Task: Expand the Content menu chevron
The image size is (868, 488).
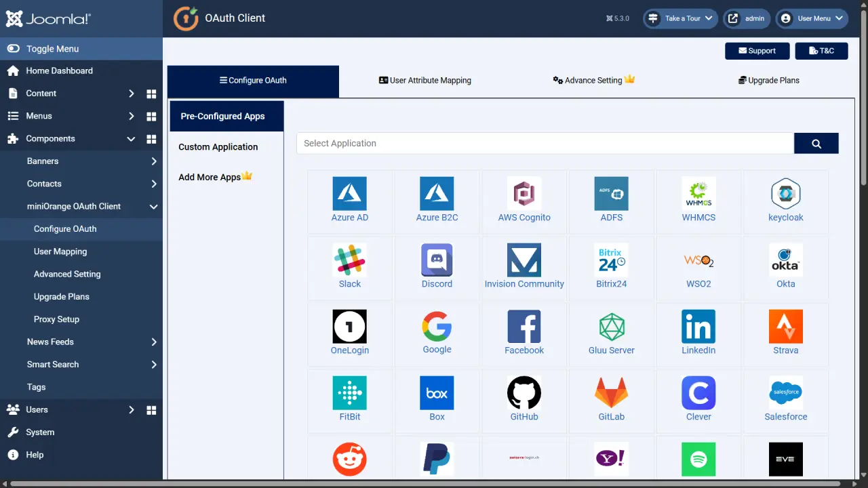Action: click(132, 94)
